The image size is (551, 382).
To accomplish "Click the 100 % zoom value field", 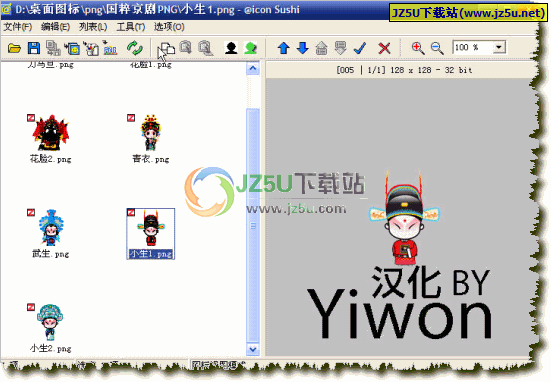I will [472, 47].
